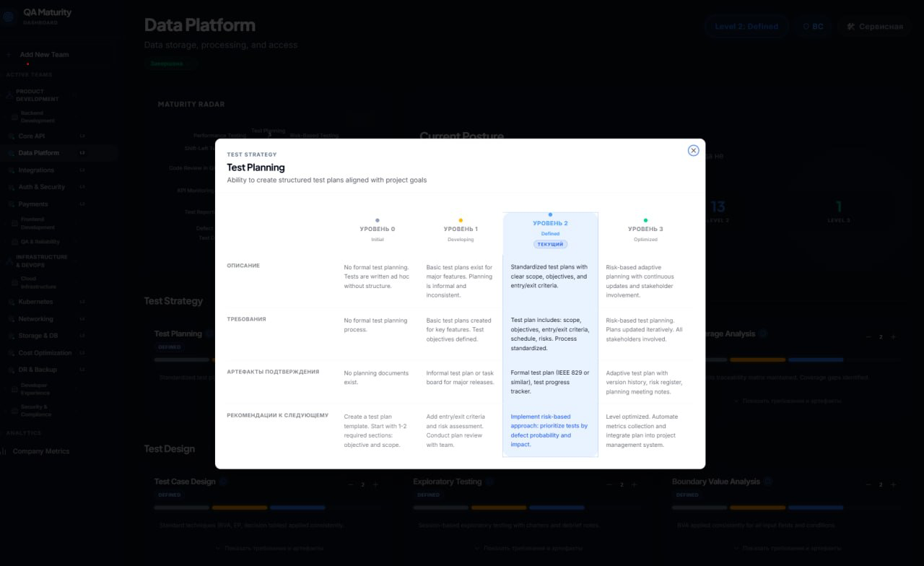Select the Уровень 3 Optimized column header
The image size is (924, 566).
click(645, 230)
